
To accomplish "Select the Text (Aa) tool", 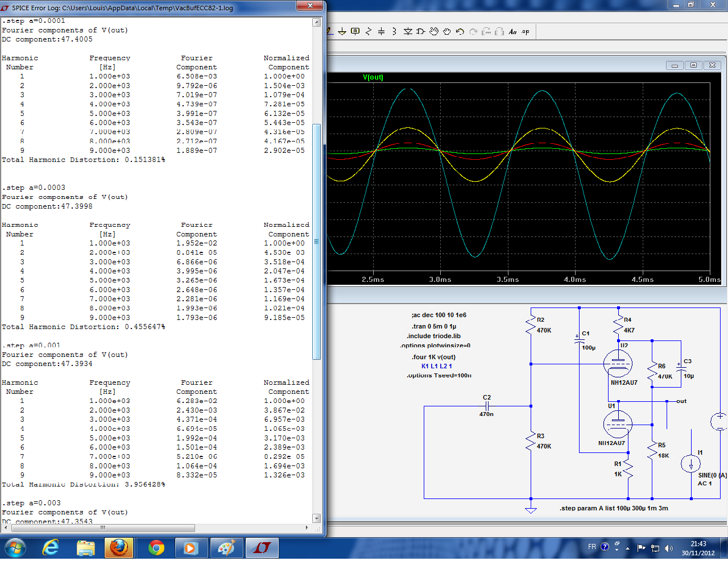I will [512, 32].
